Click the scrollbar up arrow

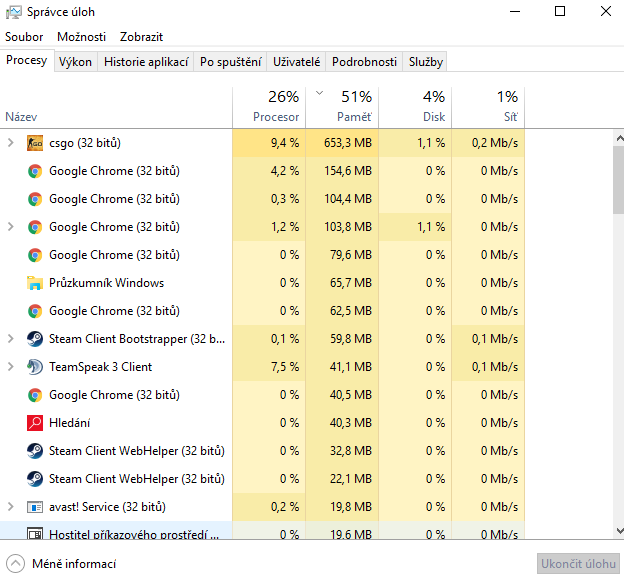click(619, 138)
